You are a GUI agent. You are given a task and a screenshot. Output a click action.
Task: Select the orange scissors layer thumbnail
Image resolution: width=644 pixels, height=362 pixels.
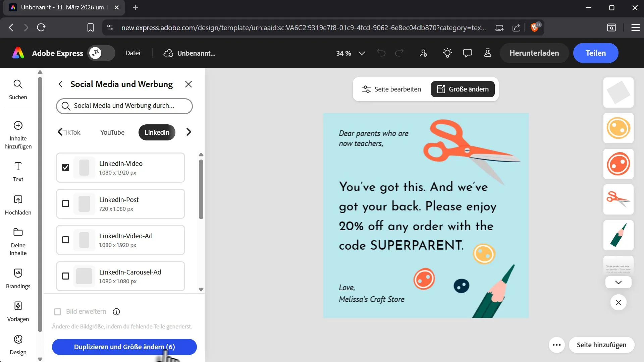click(x=618, y=199)
